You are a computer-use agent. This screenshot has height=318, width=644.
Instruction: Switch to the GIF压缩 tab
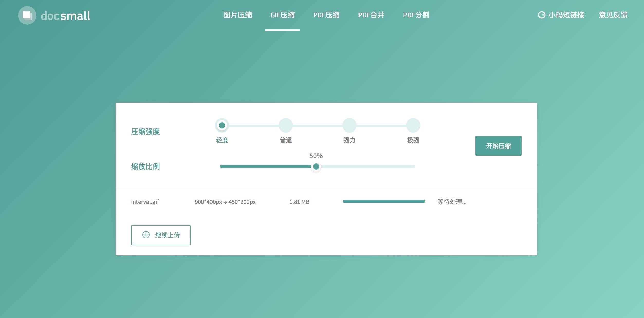[x=282, y=15]
